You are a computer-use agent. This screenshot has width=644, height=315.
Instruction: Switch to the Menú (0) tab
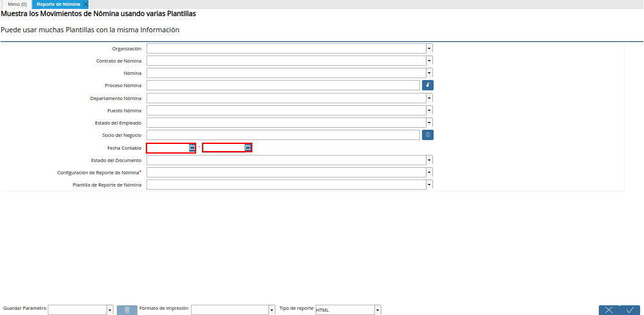pos(17,5)
